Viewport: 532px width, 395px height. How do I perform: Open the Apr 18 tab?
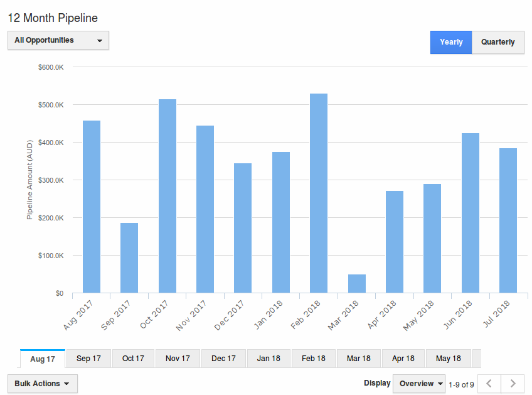(x=403, y=359)
